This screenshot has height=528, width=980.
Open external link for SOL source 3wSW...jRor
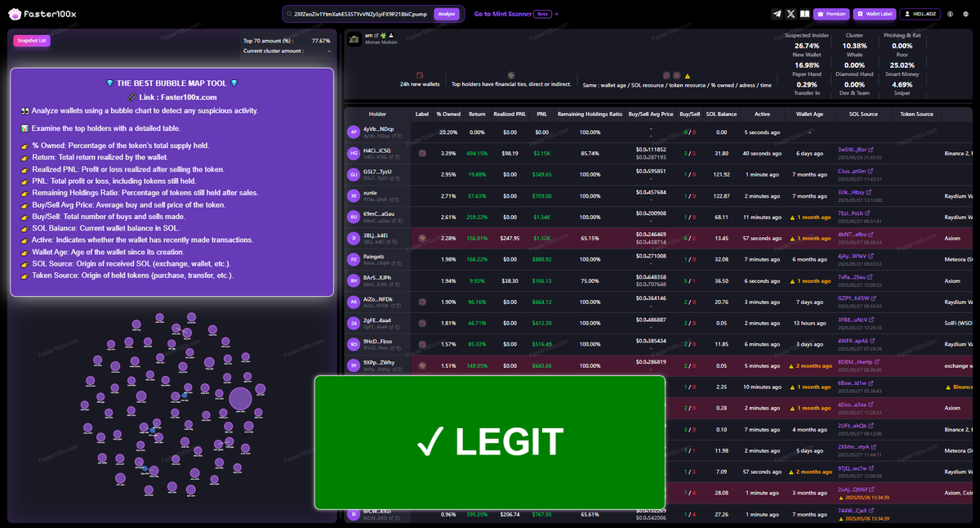(871, 150)
